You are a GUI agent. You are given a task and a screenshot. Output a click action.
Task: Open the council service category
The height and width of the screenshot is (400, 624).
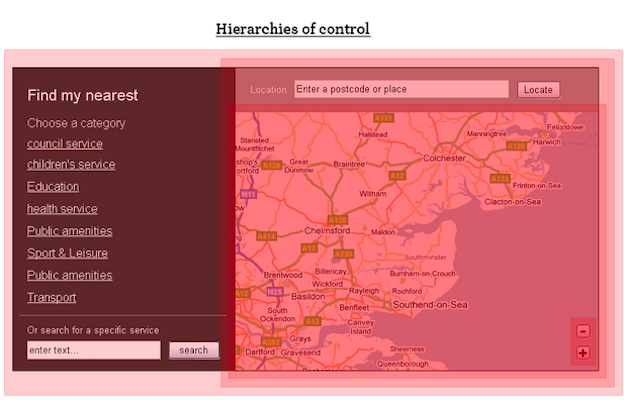coord(65,144)
